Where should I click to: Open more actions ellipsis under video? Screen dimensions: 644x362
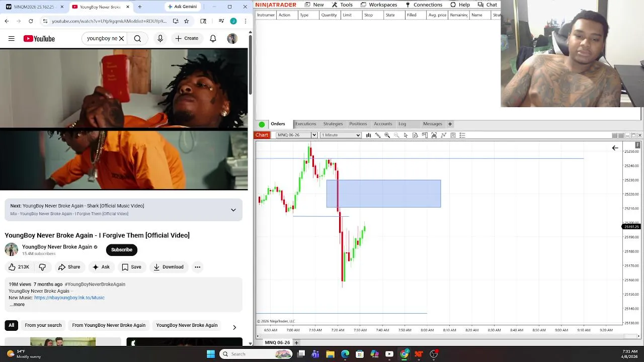pyautogui.click(x=197, y=267)
